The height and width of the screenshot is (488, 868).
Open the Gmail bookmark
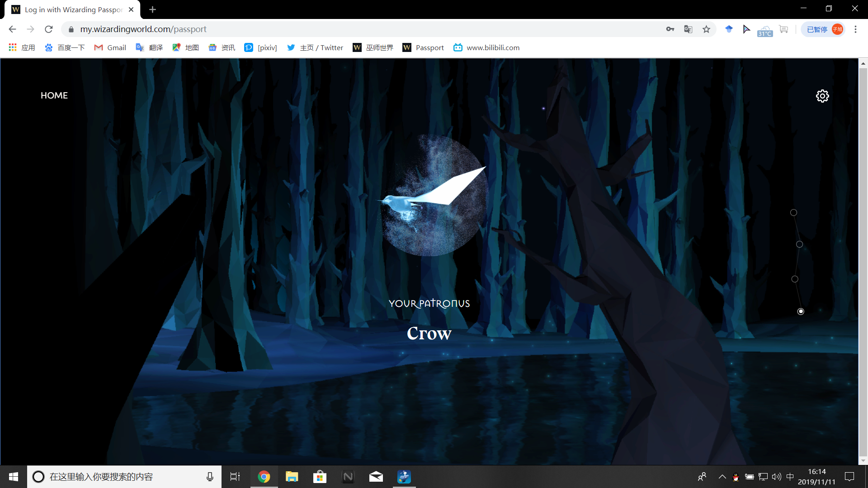110,47
